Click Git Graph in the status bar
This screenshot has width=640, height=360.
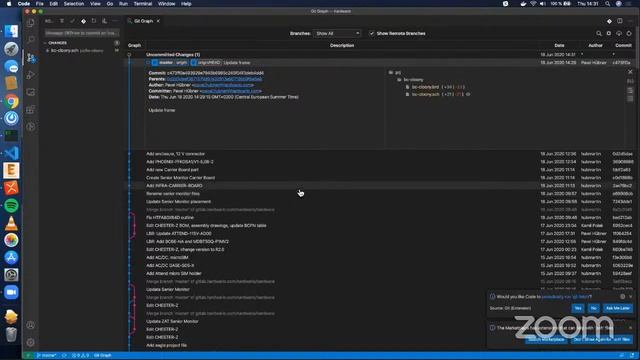coord(103,356)
